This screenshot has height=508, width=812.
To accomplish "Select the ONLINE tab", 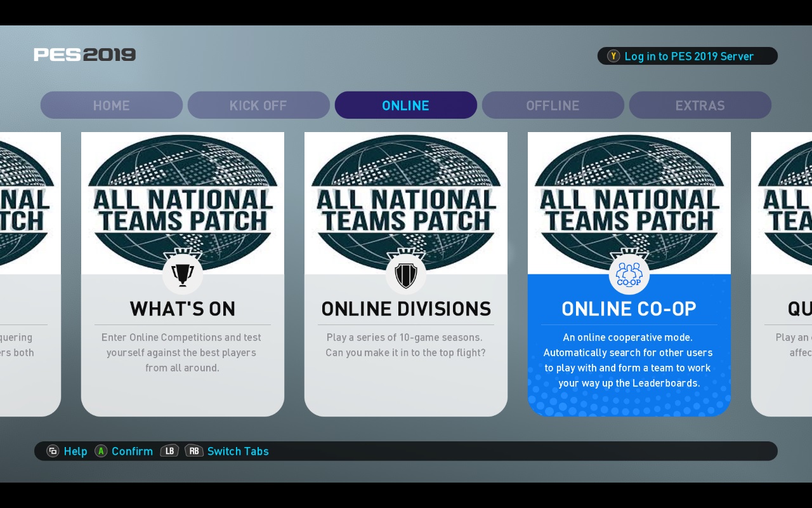I will (x=406, y=105).
